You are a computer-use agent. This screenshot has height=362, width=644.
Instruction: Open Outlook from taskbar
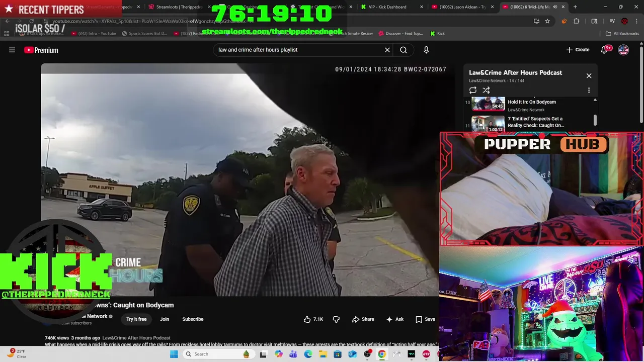[x=352, y=354]
